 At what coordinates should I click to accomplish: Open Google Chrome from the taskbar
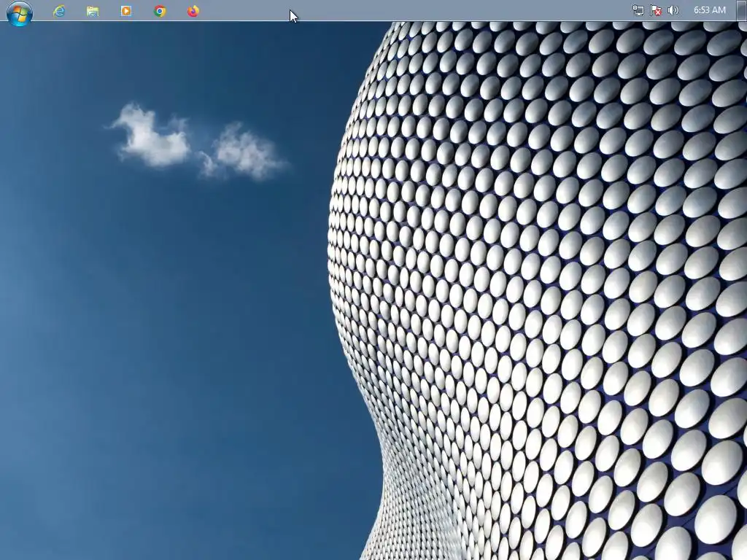pos(160,11)
